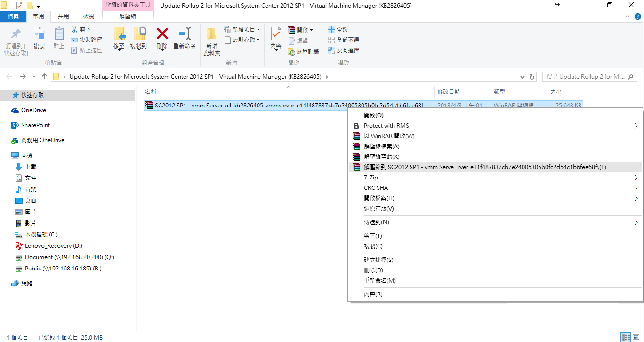Image resolution: width=644 pixels, height=342 pixels.
Task: Collapse the ribbon with the chevron
Action: [x=627, y=16]
